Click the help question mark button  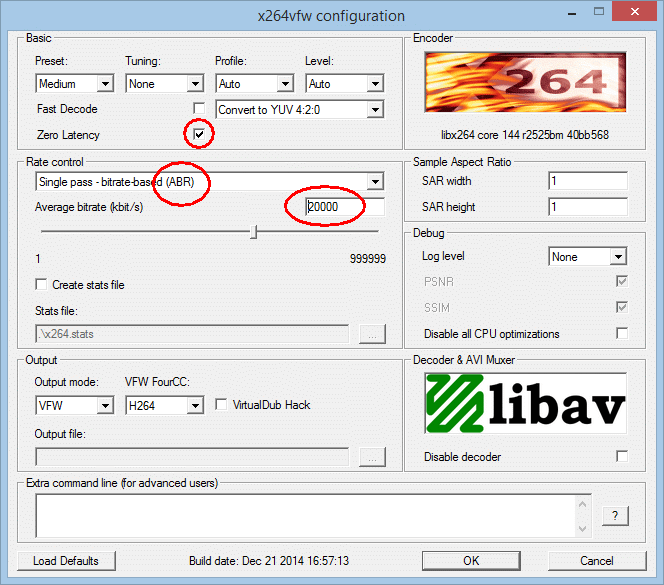614,515
